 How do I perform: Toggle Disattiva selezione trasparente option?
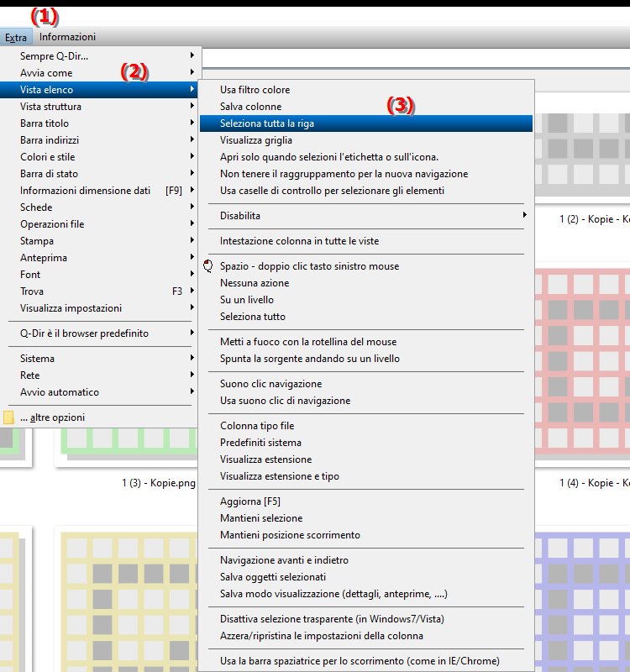366,619
